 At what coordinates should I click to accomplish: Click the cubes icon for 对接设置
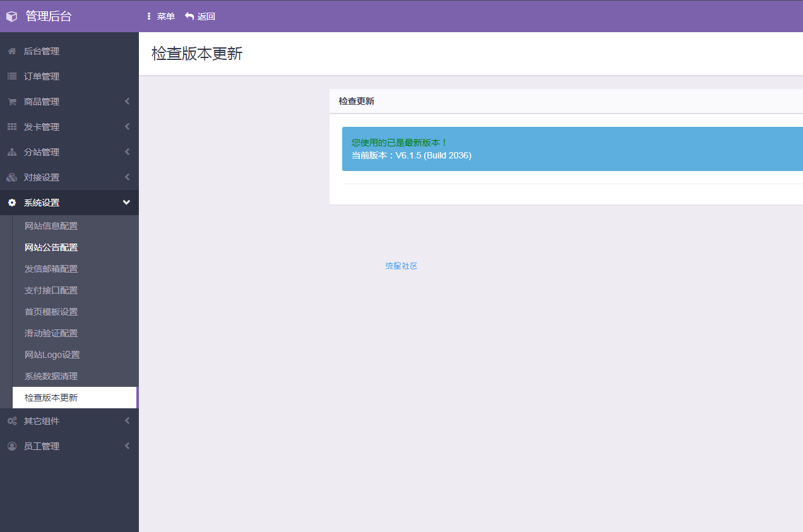click(x=12, y=177)
